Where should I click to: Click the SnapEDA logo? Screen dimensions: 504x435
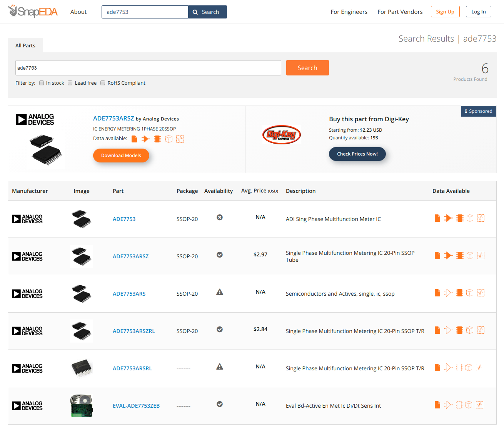point(33,12)
